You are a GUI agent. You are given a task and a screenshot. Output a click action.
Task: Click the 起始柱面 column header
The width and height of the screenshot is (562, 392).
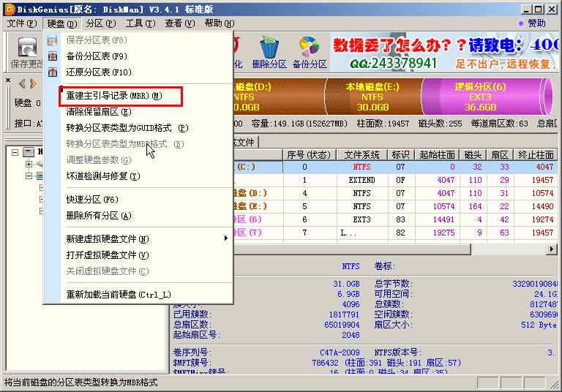point(438,155)
